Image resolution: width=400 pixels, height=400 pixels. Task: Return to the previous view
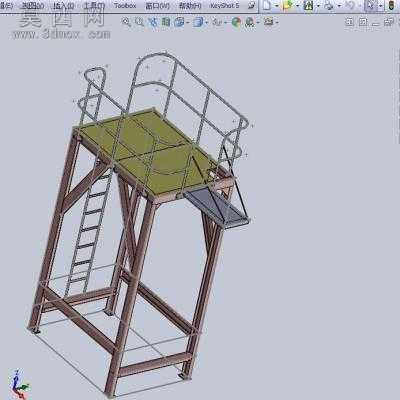(153, 22)
